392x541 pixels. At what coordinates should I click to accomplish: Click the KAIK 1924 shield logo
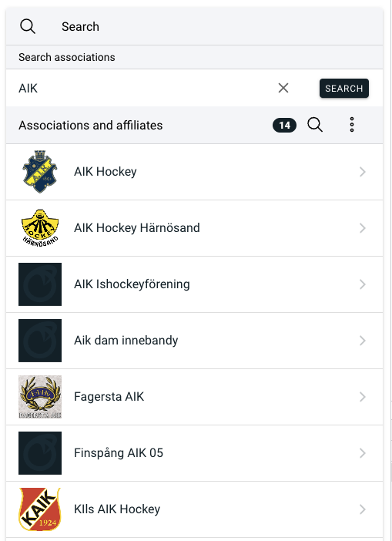click(x=40, y=509)
